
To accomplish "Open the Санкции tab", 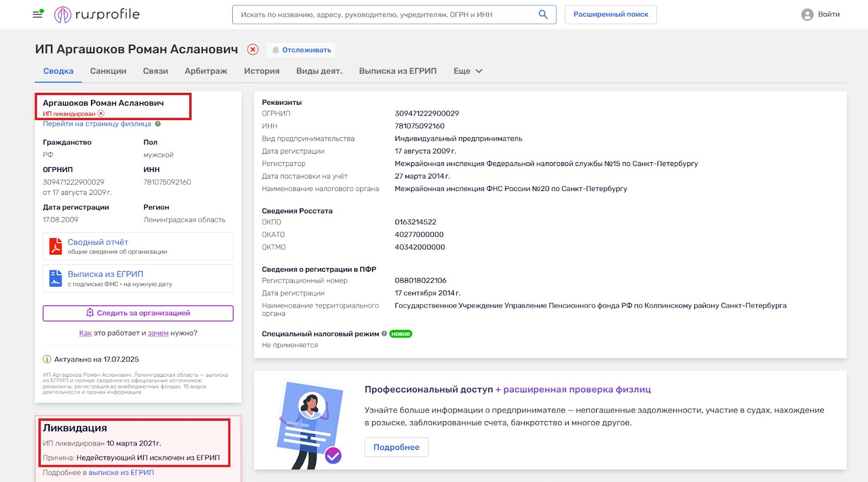I will click(108, 71).
